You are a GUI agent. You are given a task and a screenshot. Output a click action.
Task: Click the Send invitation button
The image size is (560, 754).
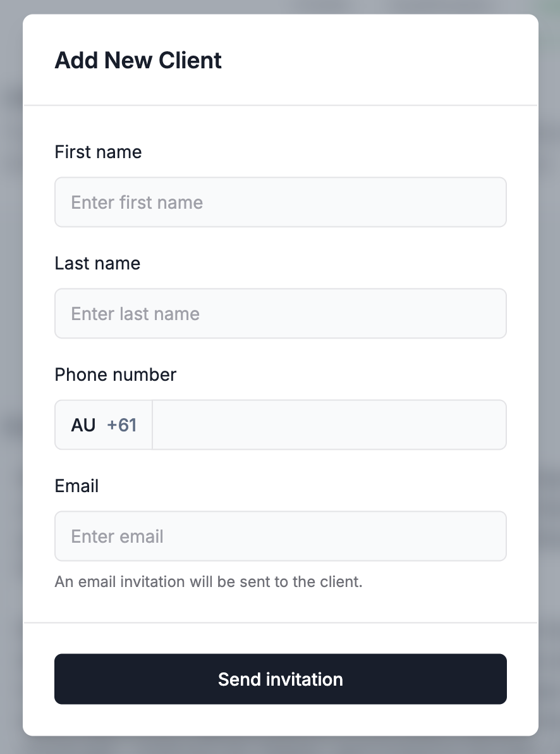tap(280, 679)
